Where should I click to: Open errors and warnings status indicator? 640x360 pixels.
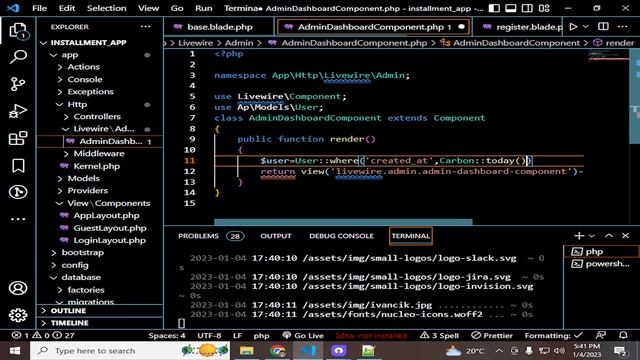(x=43, y=335)
